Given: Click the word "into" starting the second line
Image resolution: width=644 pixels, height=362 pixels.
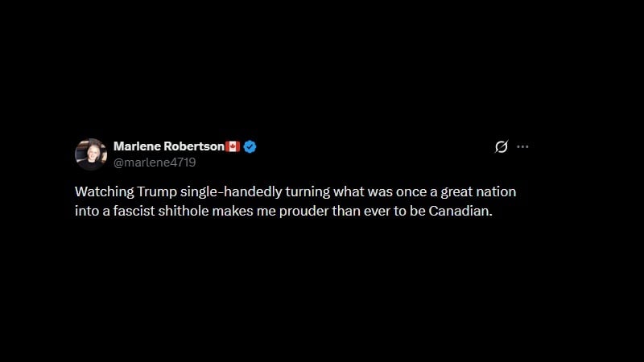Looking at the screenshot, I should click(x=85, y=212).
